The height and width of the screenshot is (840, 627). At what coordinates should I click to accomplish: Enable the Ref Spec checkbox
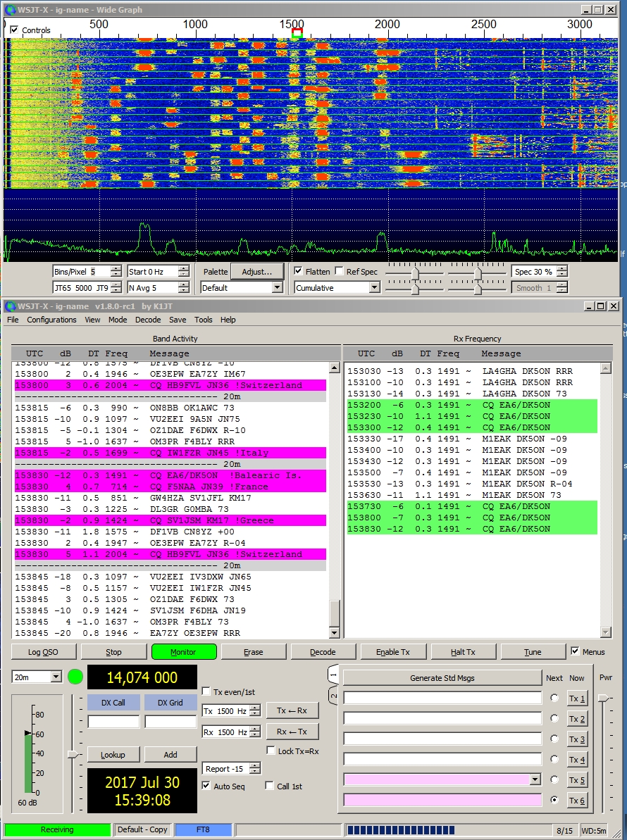pos(340,271)
